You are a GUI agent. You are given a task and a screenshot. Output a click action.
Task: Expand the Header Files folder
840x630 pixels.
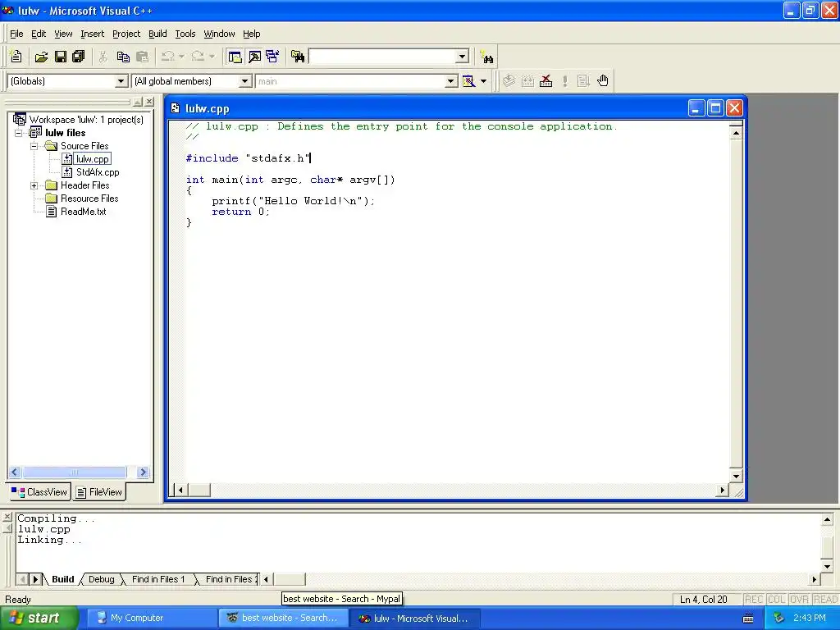click(34, 185)
